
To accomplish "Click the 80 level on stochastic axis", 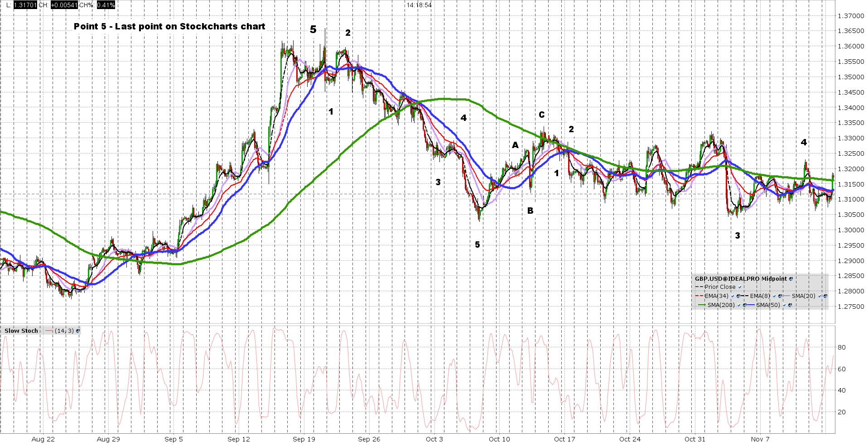I will (x=842, y=347).
